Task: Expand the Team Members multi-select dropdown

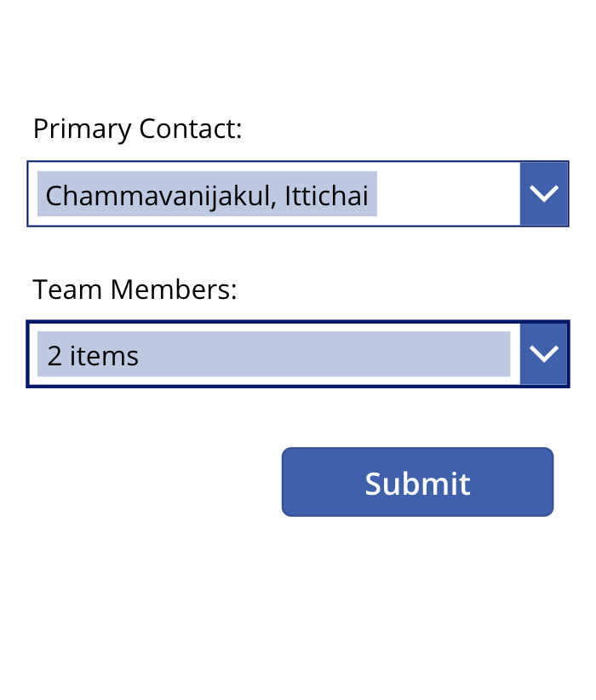Action: 543,353
